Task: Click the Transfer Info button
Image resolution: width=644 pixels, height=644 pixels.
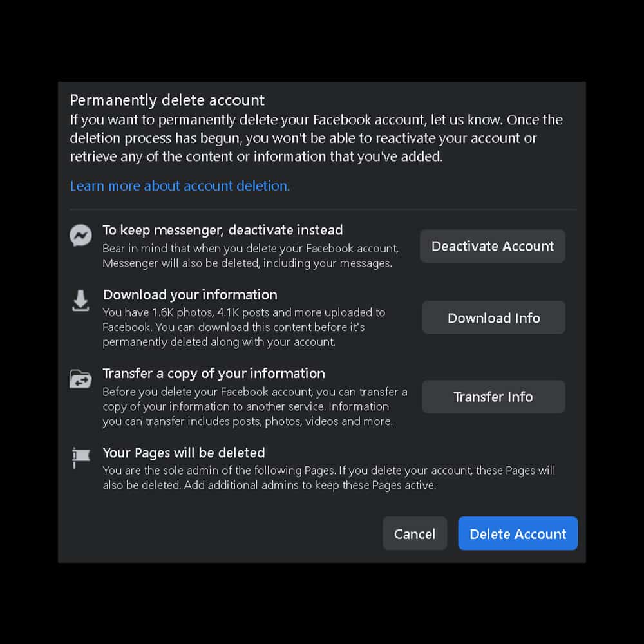Action: pos(493,397)
